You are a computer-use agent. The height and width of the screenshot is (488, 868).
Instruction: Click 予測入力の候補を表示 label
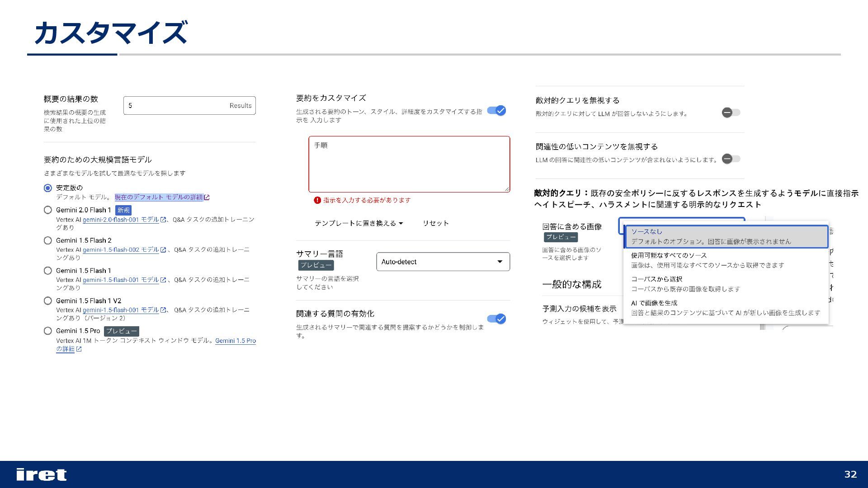click(579, 309)
